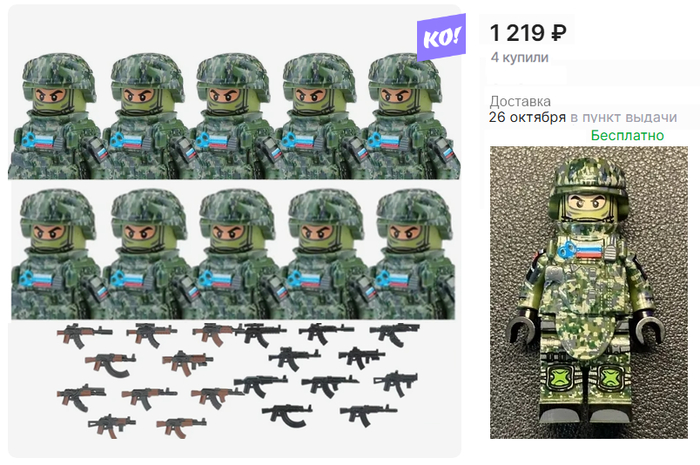Viewport: 700px width, 465px height.
Task: Click the top-right black toy rifle
Action: 394,334
